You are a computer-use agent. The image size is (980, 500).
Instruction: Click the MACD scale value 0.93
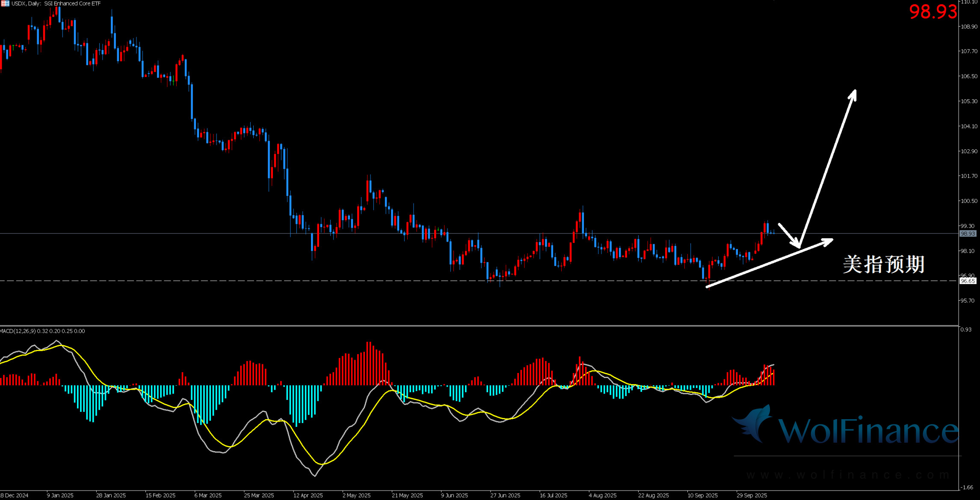point(966,329)
